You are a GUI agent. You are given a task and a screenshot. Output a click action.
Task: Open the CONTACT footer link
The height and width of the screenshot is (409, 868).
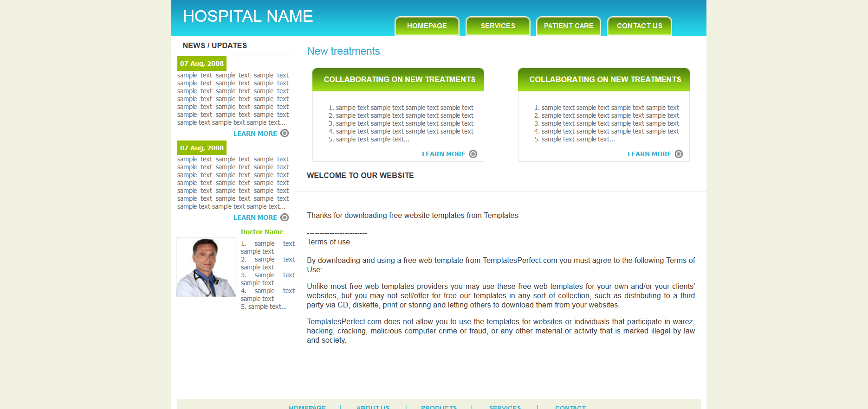point(570,407)
